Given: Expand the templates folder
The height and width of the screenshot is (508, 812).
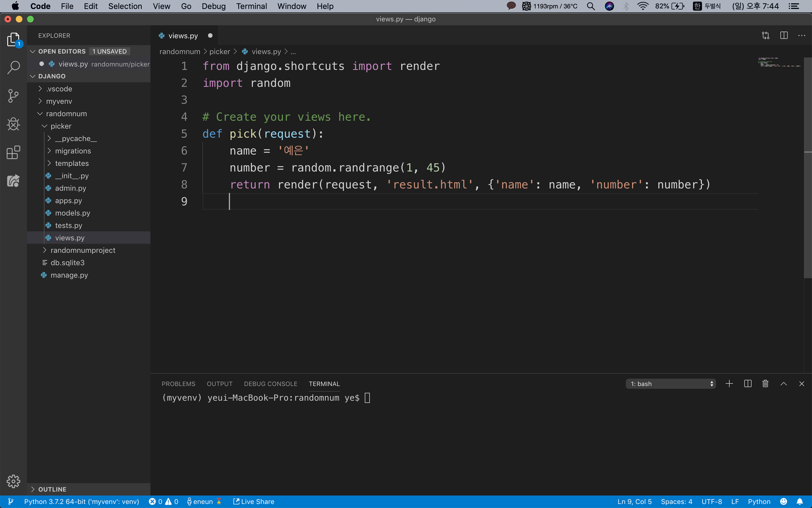Looking at the screenshot, I should [71, 163].
